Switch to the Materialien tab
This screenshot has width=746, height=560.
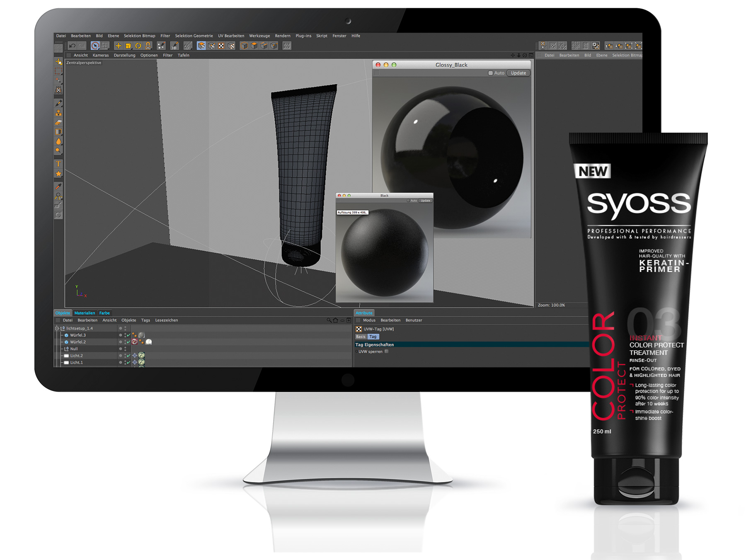click(85, 313)
